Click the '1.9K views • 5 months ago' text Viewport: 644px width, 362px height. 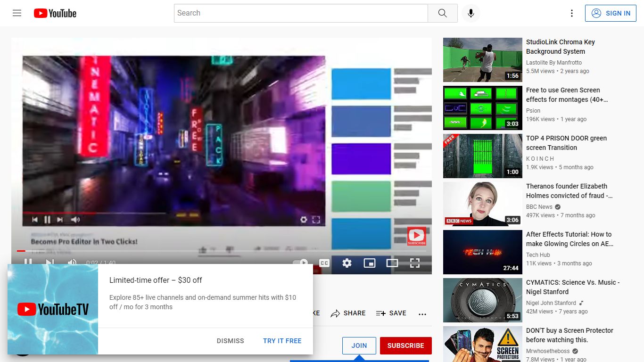point(560,167)
